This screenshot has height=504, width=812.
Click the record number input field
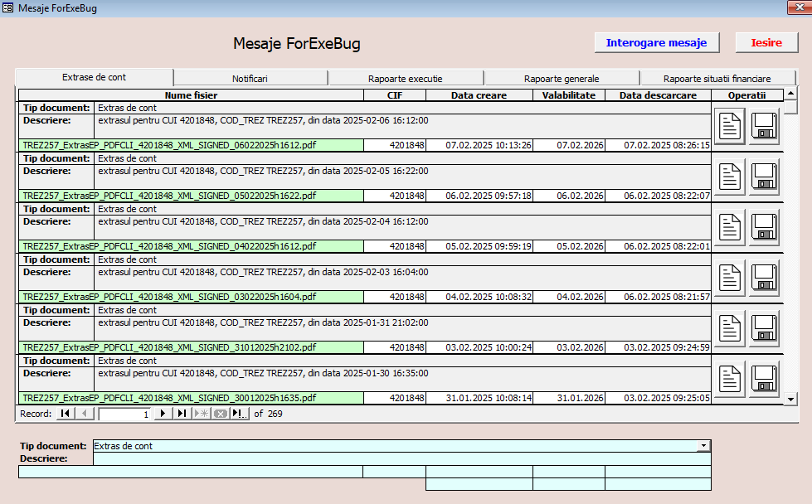coord(125,414)
